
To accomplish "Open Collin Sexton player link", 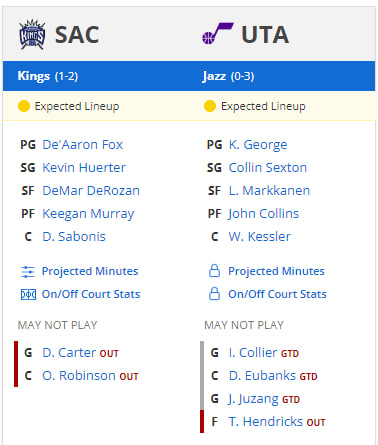I will pos(268,168).
